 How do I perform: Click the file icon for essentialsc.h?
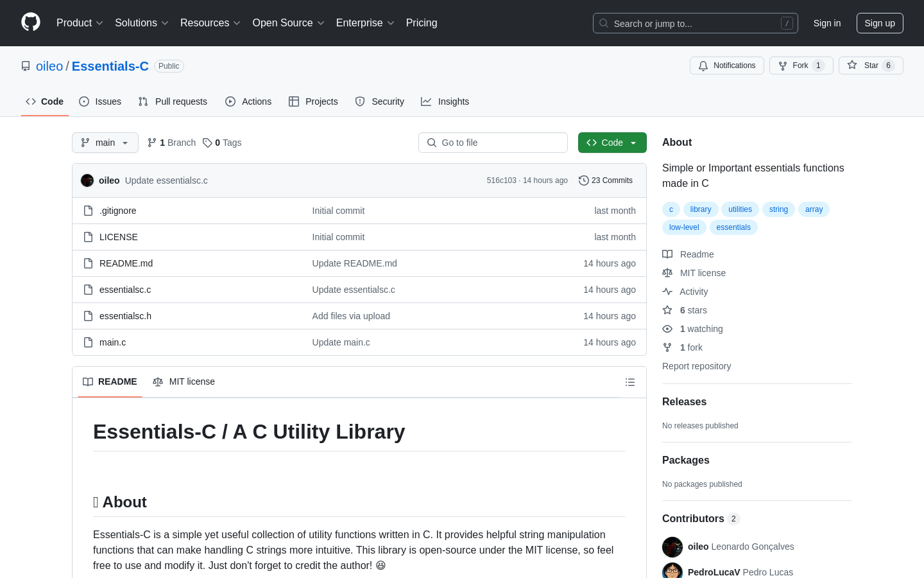(x=89, y=316)
